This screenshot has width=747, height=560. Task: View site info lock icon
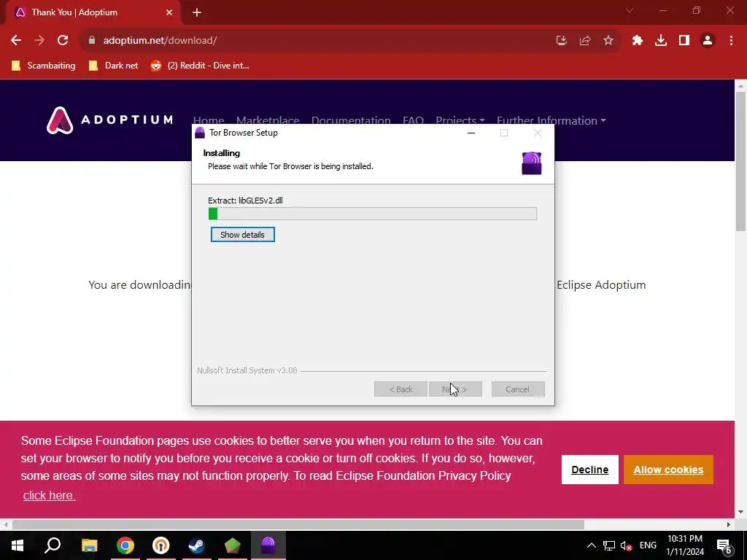click(x=92, y=41)
